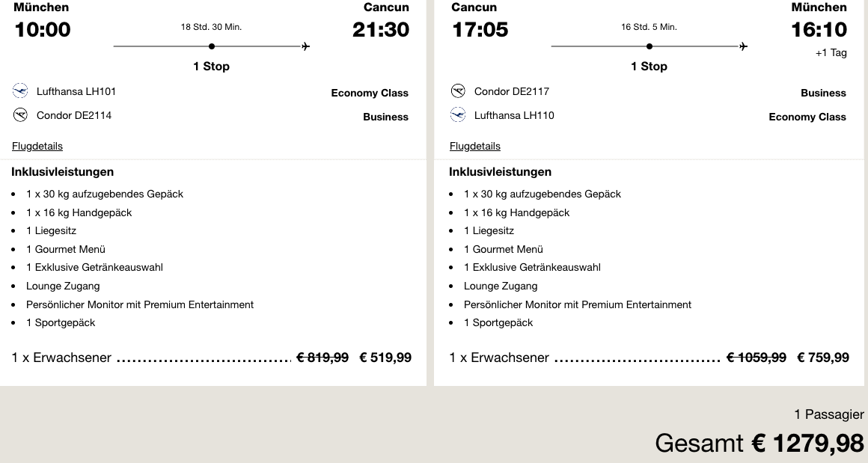Image resolution: width=868 pixels, height=463 pixels.
Task: Click the outbound Inklusivleistungen heading
Action: (63, 171)
